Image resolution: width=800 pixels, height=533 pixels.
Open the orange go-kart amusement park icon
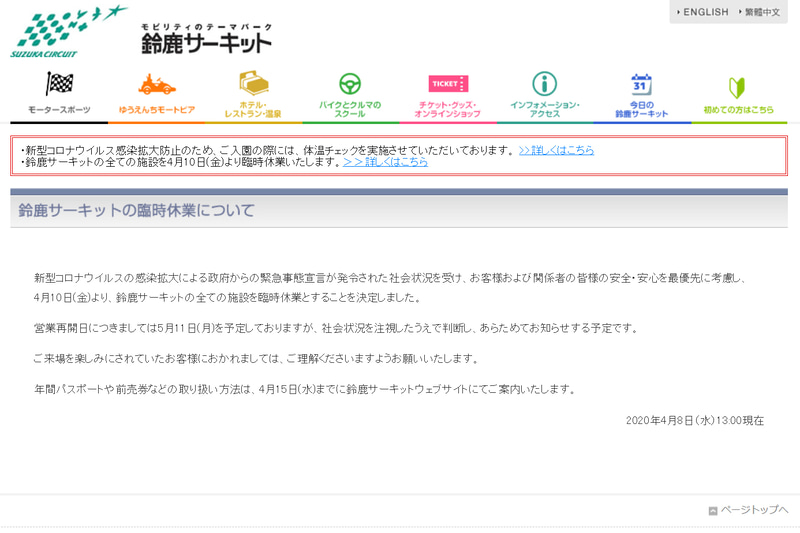157,85
